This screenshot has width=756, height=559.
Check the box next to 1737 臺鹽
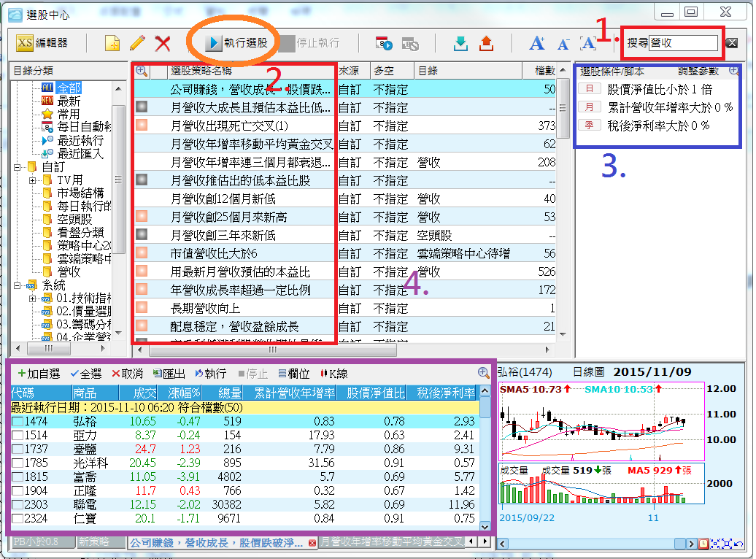tap(18, 449)
